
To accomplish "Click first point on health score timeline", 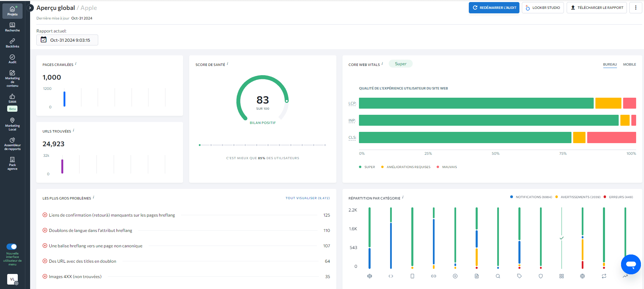I will point(200,145).
